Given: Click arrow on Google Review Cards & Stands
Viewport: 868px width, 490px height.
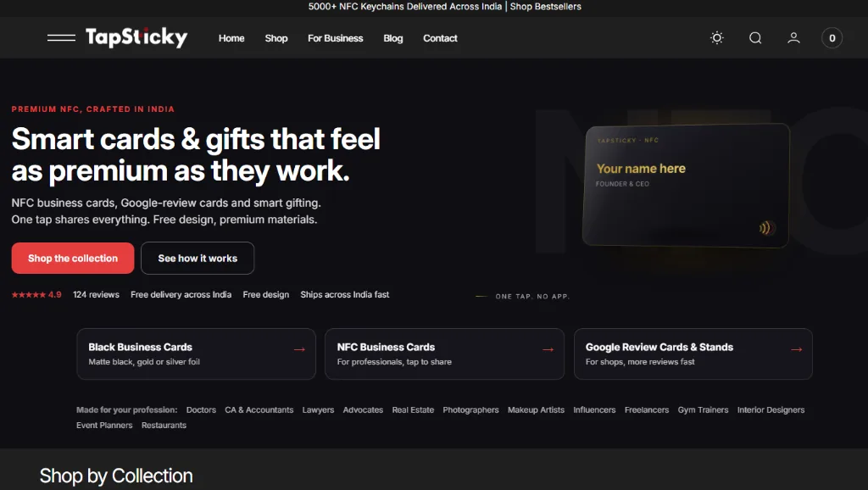Looking at the screenshot, I should (x=797, y=349).
